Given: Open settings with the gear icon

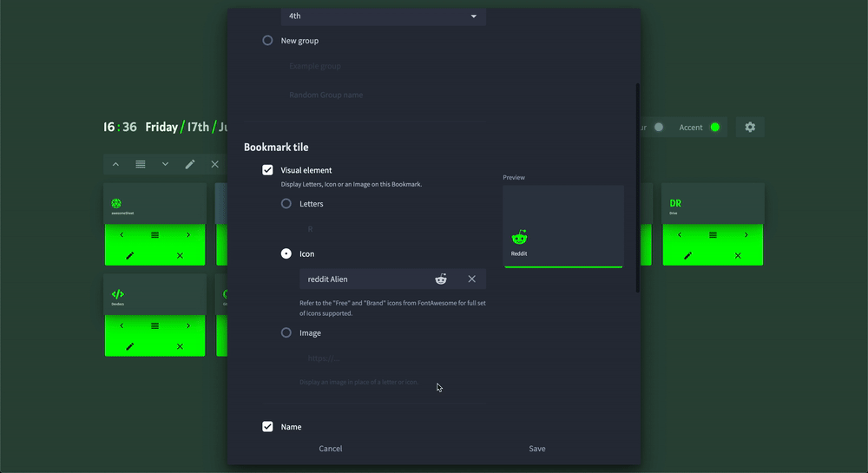Looking at the screenshot, I should click(x=750, y=128).
